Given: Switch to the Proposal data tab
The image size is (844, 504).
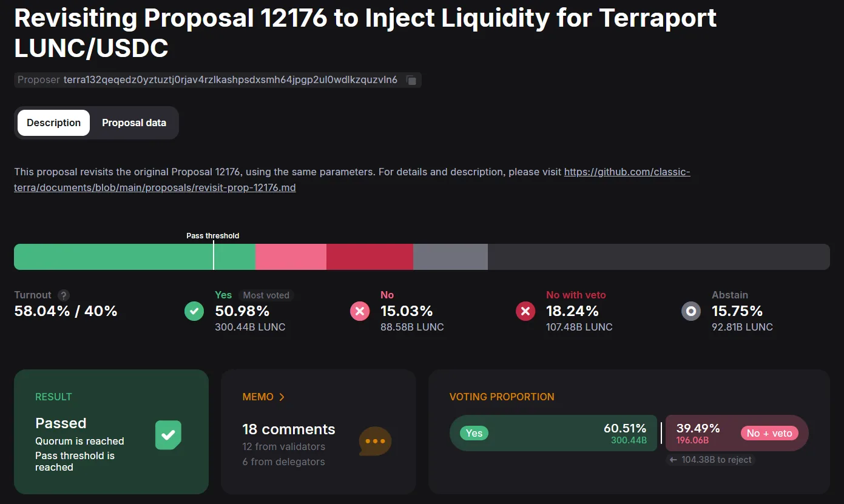Looking at the screenshot, I should tap(134, 123).
